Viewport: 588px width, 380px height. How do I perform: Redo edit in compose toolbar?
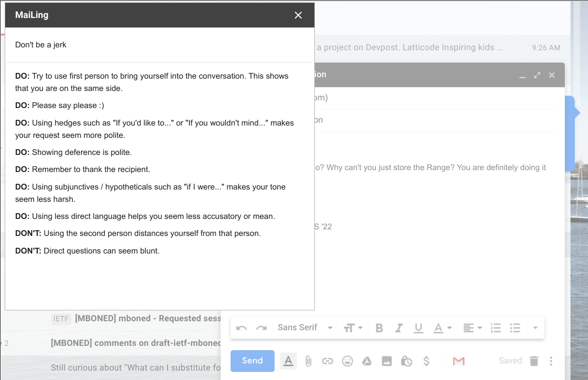coord(261,328)
